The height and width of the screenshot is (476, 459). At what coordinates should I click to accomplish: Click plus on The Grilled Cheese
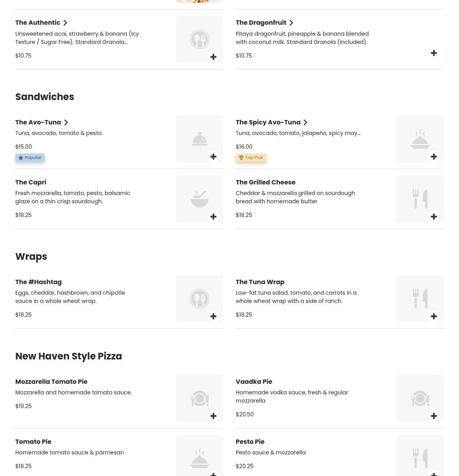pos(434,217)
